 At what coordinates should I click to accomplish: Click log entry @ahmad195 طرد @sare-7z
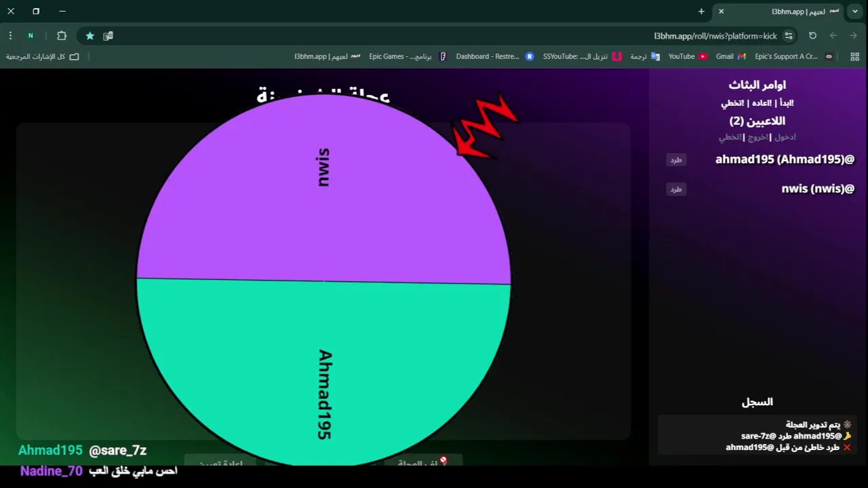(796, 436)
